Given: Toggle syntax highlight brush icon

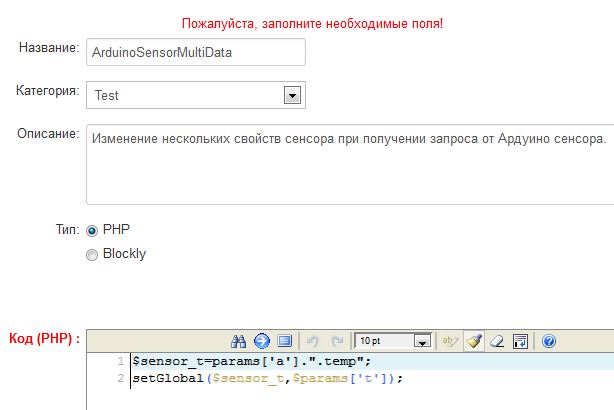Looking at the screenshot, I should pyautogui.click(x=474, y=341).
